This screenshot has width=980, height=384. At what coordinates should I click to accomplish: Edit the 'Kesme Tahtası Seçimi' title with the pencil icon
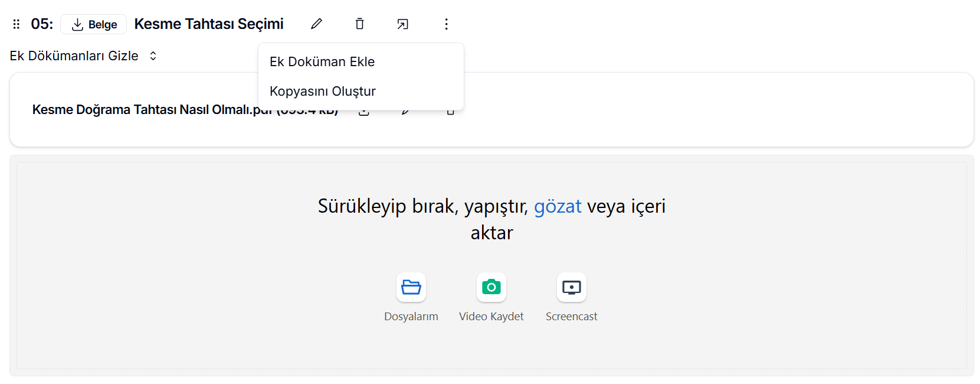click(x=317, y=24)
